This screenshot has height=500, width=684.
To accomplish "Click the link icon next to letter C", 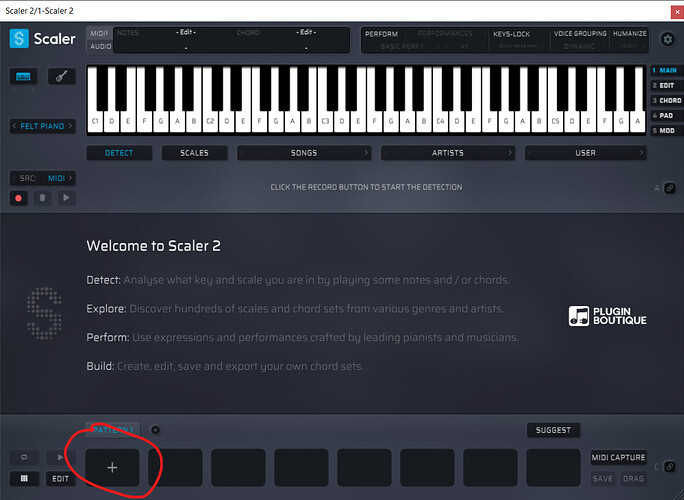I will (670, 466).
